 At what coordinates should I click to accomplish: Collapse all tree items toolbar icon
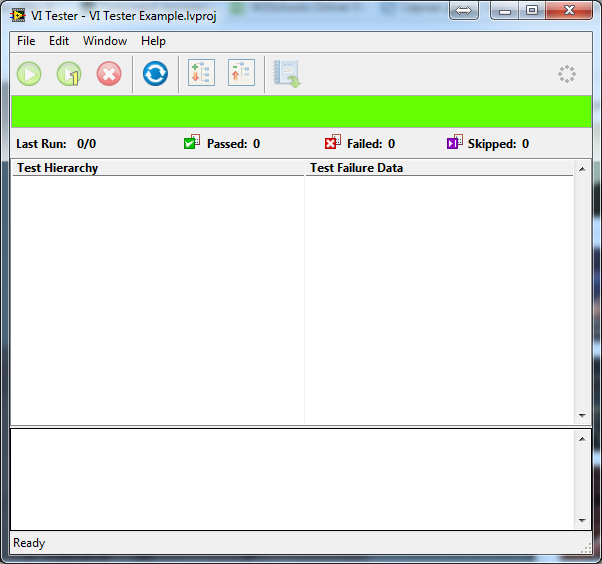(241, 73)
